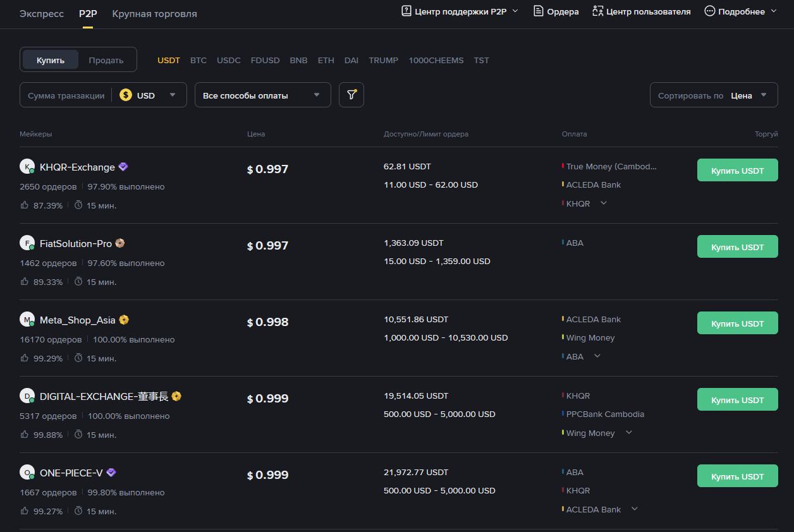This screenshot has height=532, width=794.
Task: Expand KHQR-Exchange payment methods list
Action: tap(604, 203)
